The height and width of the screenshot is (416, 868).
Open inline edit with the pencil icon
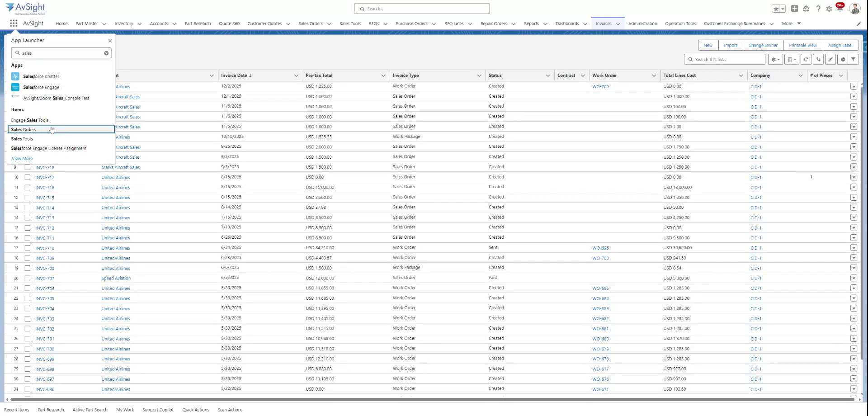point(830,59)
